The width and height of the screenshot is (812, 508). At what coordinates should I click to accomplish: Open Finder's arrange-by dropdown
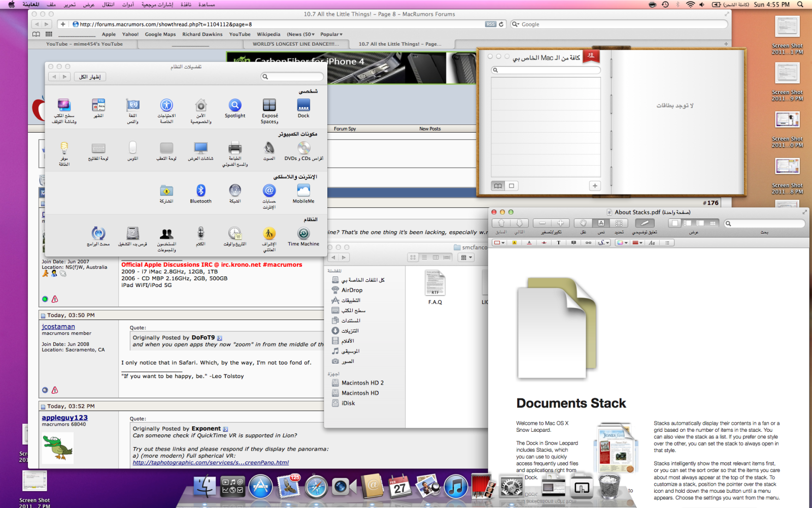tap(466, 258)
